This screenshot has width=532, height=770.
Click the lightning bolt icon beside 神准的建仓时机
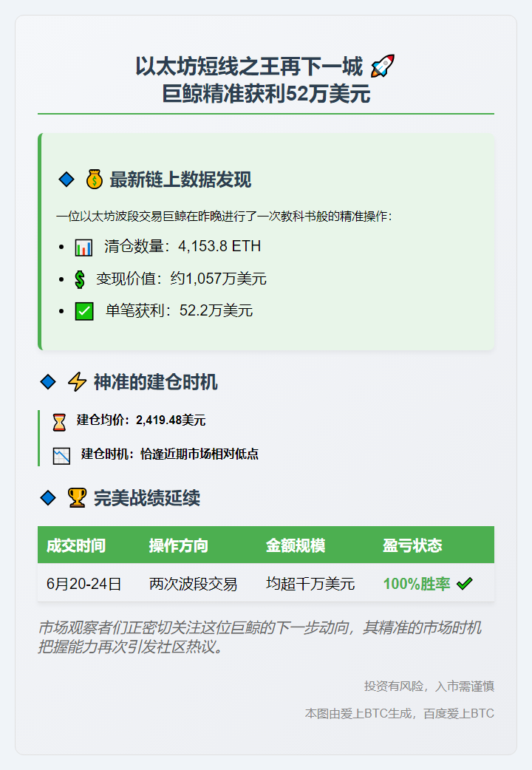(x=77, y=382)
